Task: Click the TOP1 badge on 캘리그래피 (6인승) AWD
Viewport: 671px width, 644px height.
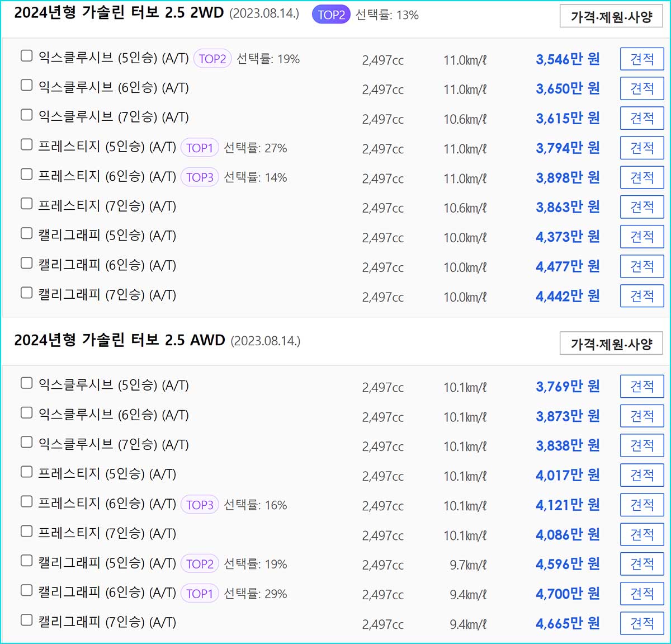Action: point(199,593)
